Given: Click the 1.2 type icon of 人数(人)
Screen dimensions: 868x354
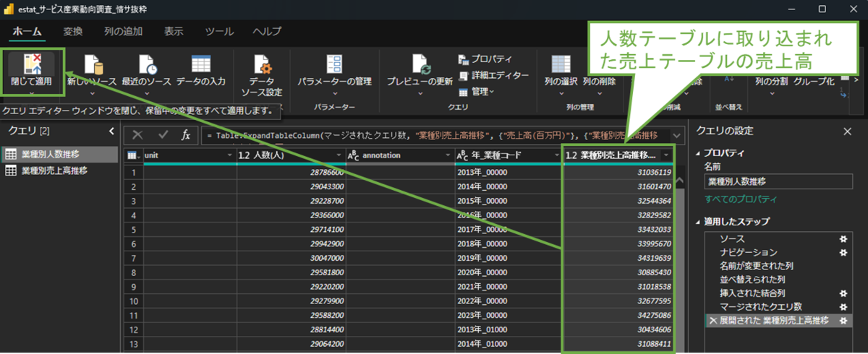Looking at the screenshot, I should (244, 155).
